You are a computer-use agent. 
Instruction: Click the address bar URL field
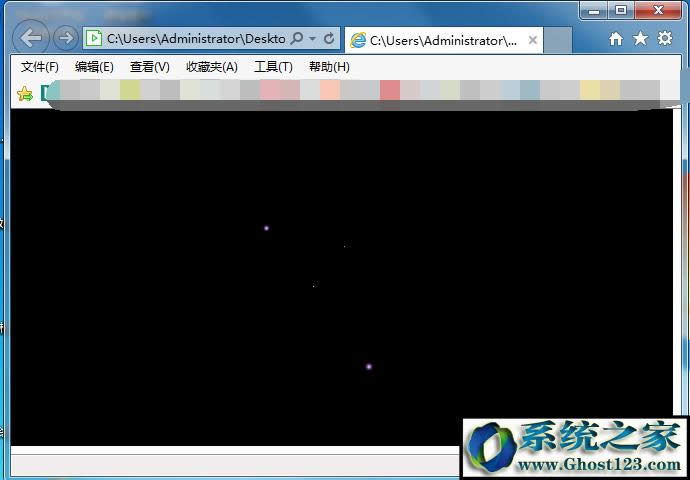[x=195, y=39]
